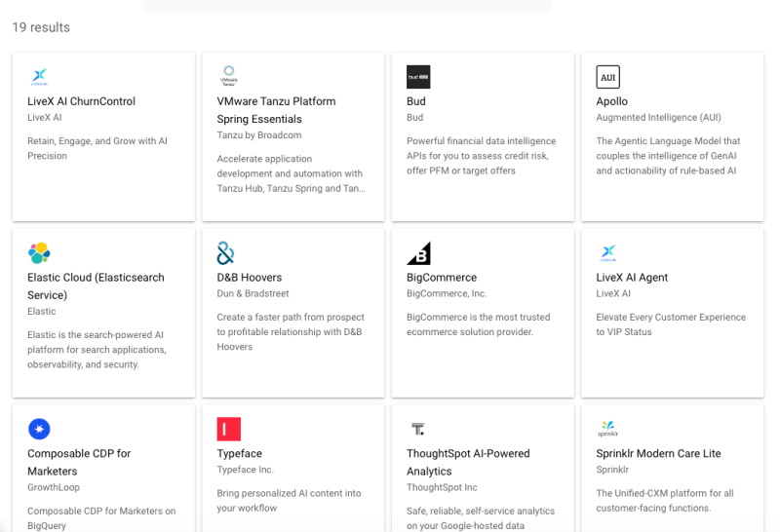Click the VMware Tanzu logo icon
Image resolution: width=780 pixels, height=532 pixels.
point(228,77)
